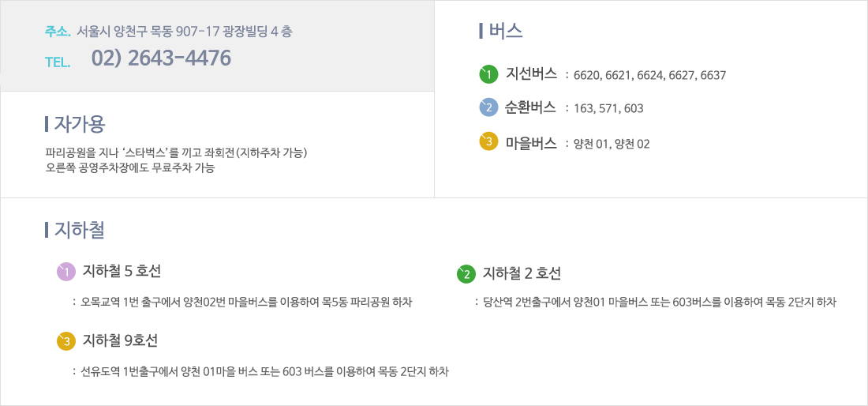Click the phone number 02) 2643-4476
Screen dimensions: 868x406
click(x=161, y=58)
